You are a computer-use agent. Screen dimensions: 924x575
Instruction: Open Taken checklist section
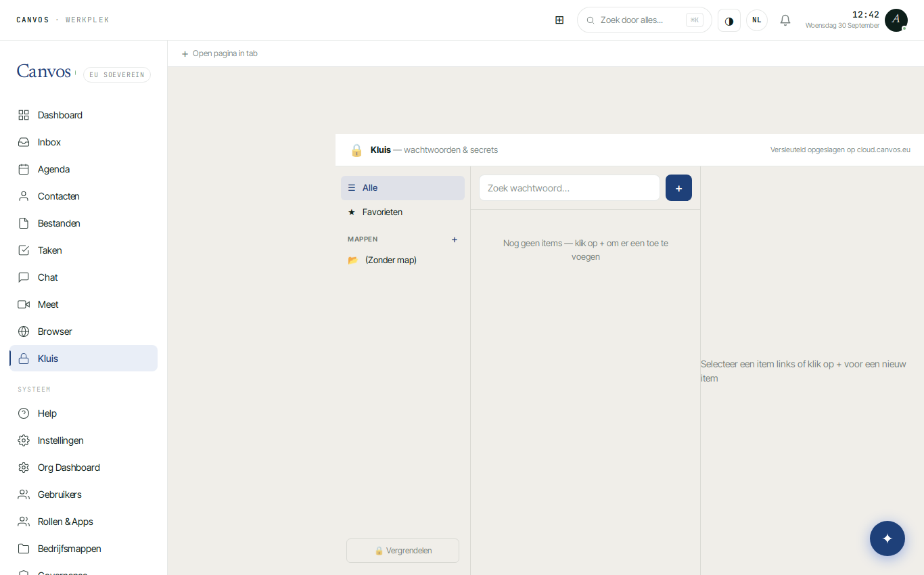[x=83, y=250]
